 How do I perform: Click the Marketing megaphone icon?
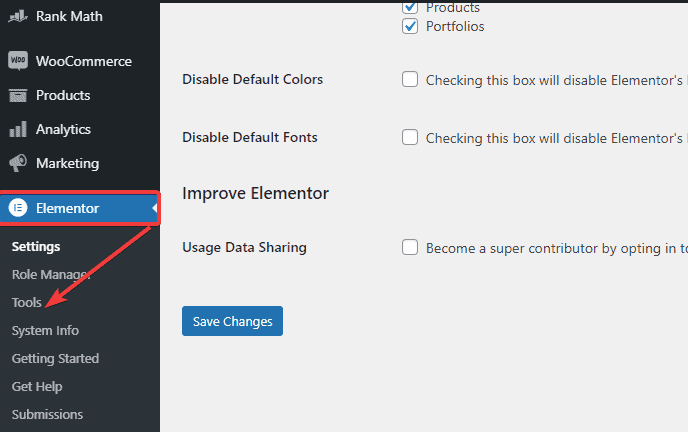coord(17,163)
